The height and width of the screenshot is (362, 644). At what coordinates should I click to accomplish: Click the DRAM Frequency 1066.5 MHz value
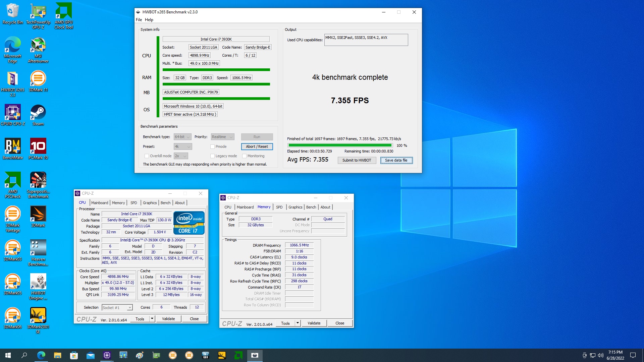(x=299, y=245)
